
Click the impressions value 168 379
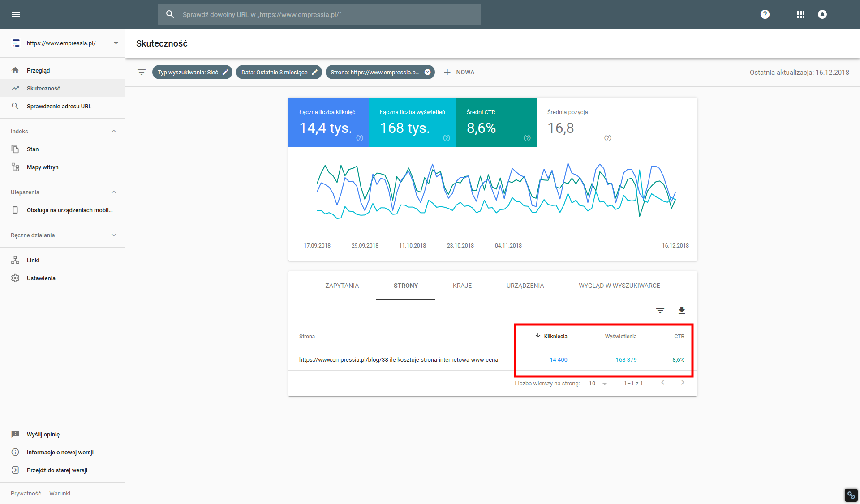626,359
